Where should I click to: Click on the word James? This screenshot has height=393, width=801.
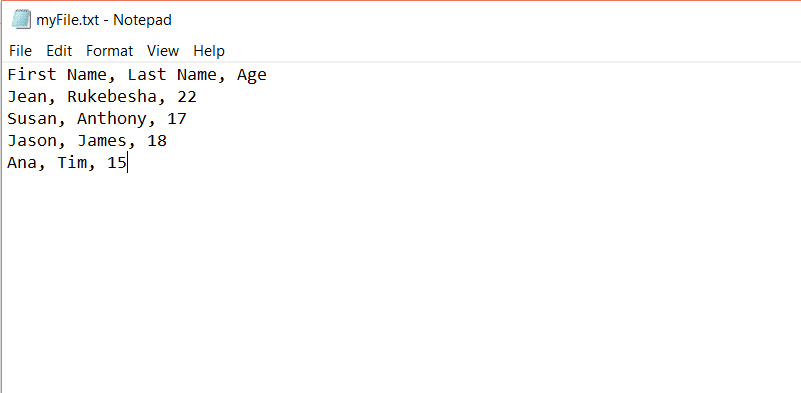(x=102, y=141)
